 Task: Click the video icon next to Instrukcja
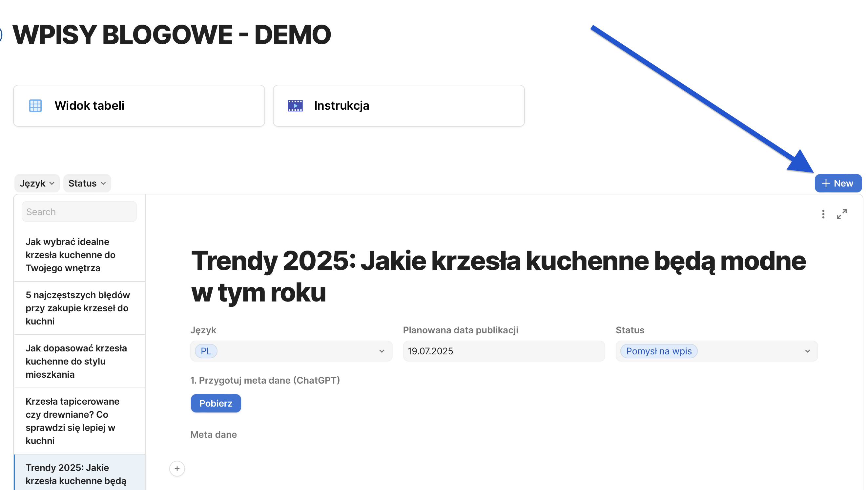pyautogui.click(x=295, y=105)
